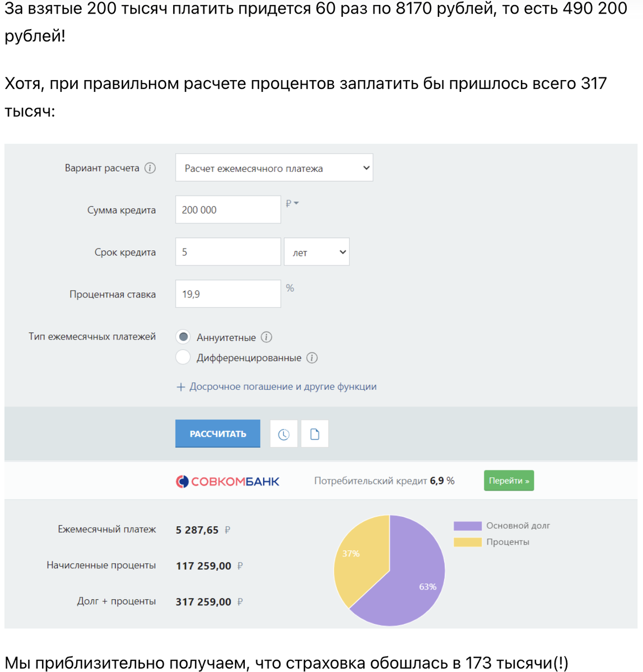
Task: Toggle the monthly payment type selection
Action: 183,337
